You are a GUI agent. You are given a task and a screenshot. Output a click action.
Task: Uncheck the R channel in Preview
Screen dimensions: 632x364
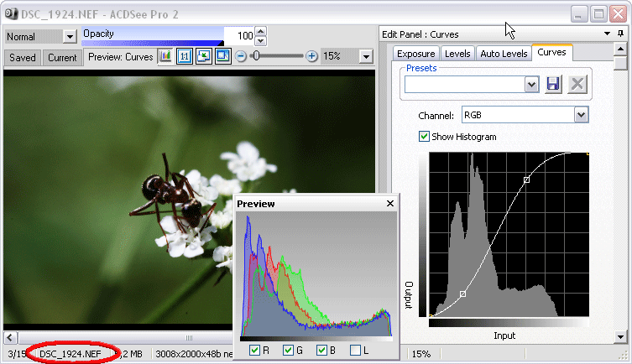coord(254,350)
